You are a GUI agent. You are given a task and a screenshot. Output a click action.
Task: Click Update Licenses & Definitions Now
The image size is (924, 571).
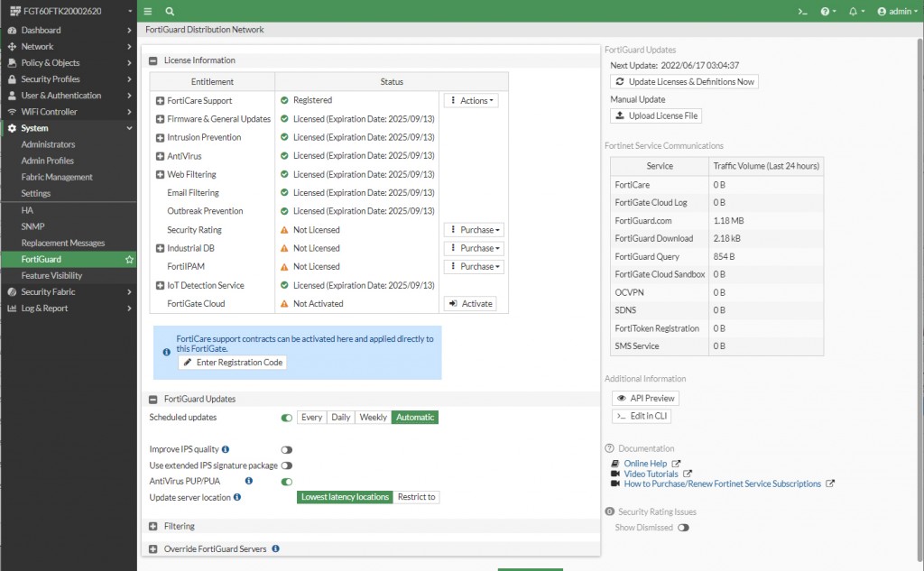point(684,82)
